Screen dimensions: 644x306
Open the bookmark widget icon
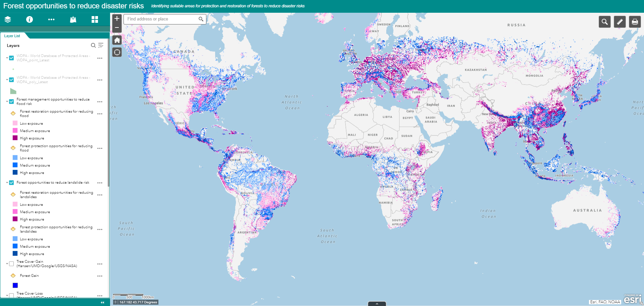[73, 19]
